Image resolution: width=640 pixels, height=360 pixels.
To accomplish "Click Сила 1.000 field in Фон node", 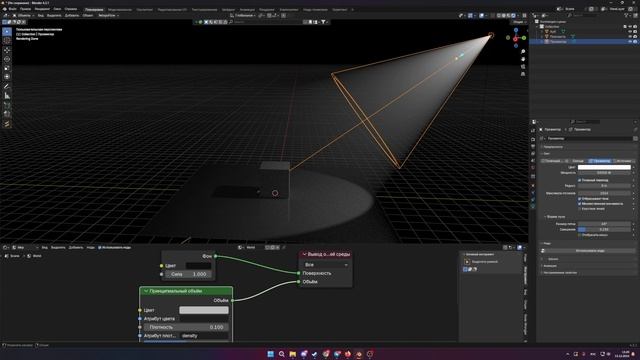I will click(x=189, y=274).
